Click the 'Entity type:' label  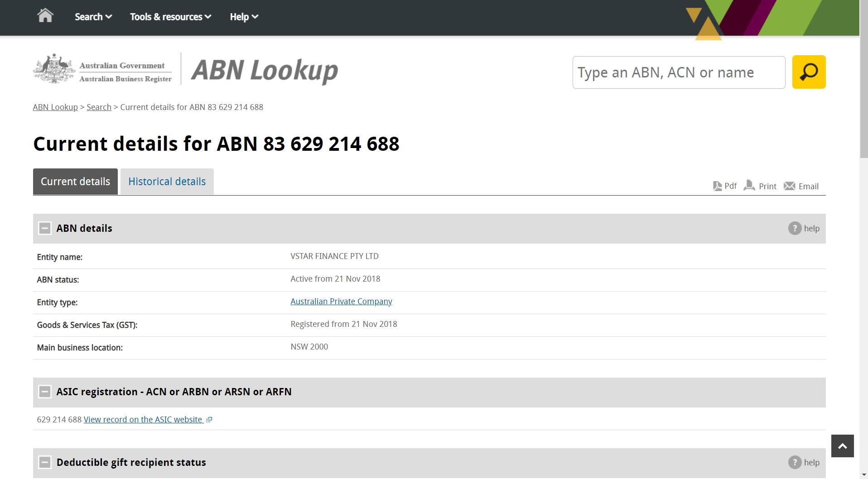57,302
